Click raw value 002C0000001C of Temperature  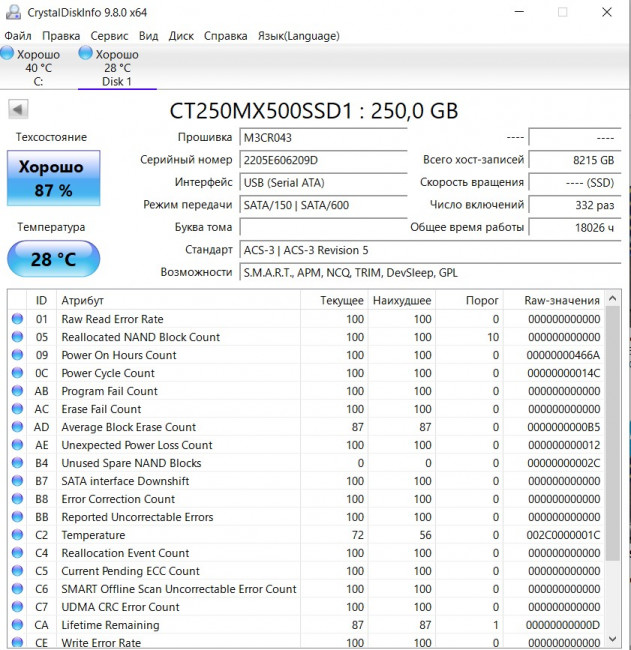click(563, 535)
